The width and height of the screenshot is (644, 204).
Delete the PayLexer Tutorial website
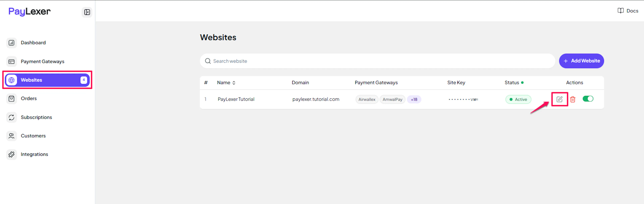tap(573, 99)
